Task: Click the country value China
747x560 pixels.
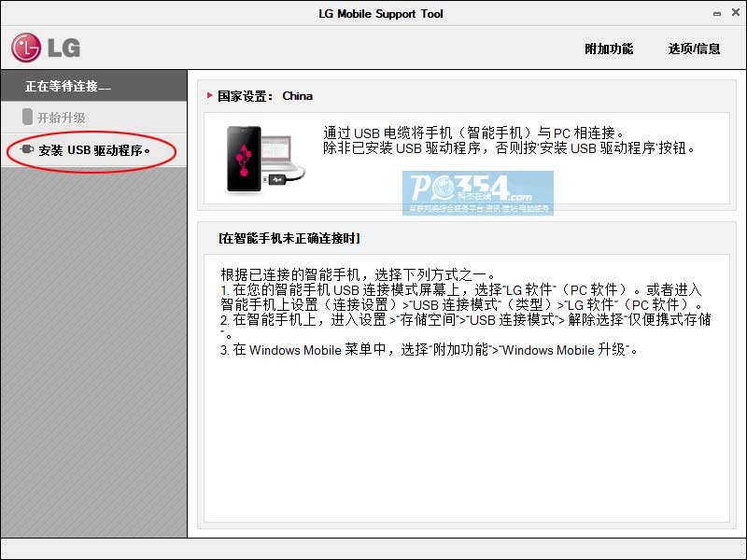Action: click(298, 96)
